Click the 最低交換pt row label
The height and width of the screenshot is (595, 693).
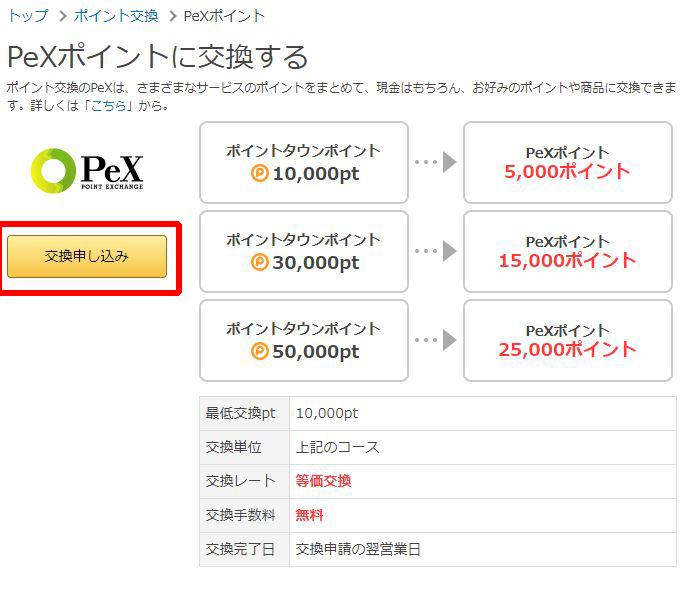click(x=240, y=413)
